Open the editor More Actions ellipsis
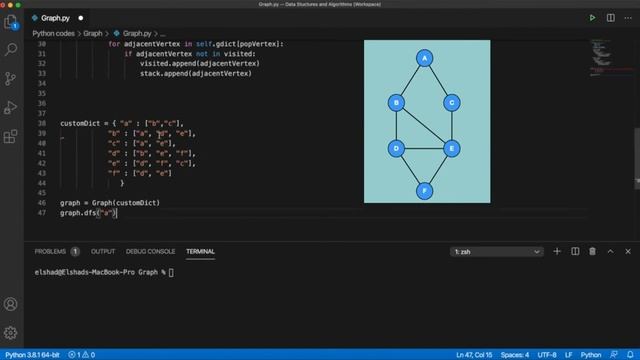The height and width of the screenshot is (360, 640). [x=628, y=18]
